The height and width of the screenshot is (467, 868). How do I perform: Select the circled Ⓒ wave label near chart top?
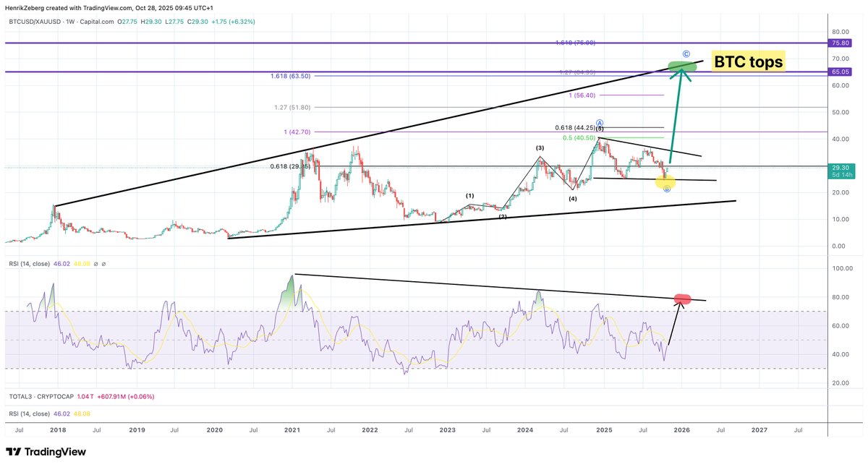tap(686, 53)
